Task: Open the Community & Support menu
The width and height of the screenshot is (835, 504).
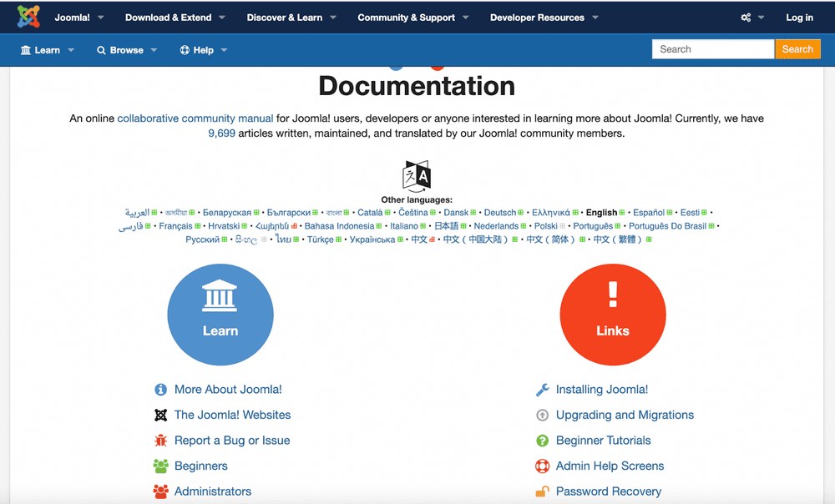Action: click(x=413, y=18)
